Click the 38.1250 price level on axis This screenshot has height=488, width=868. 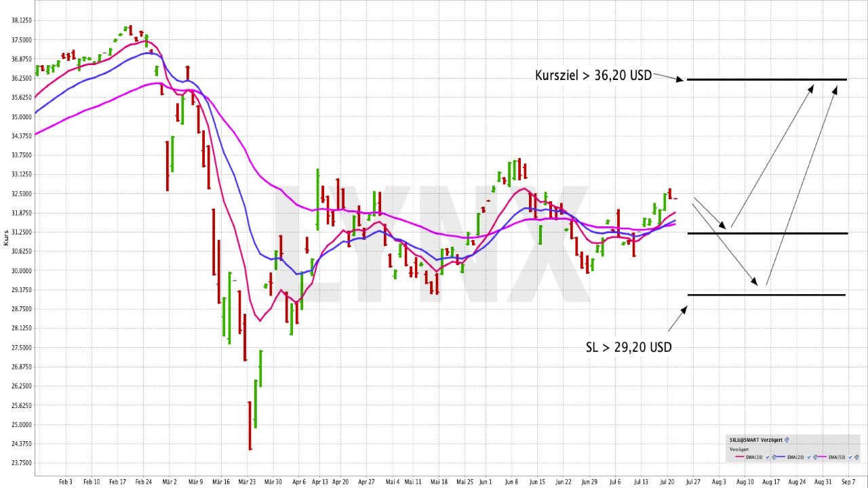pos(20,20)
